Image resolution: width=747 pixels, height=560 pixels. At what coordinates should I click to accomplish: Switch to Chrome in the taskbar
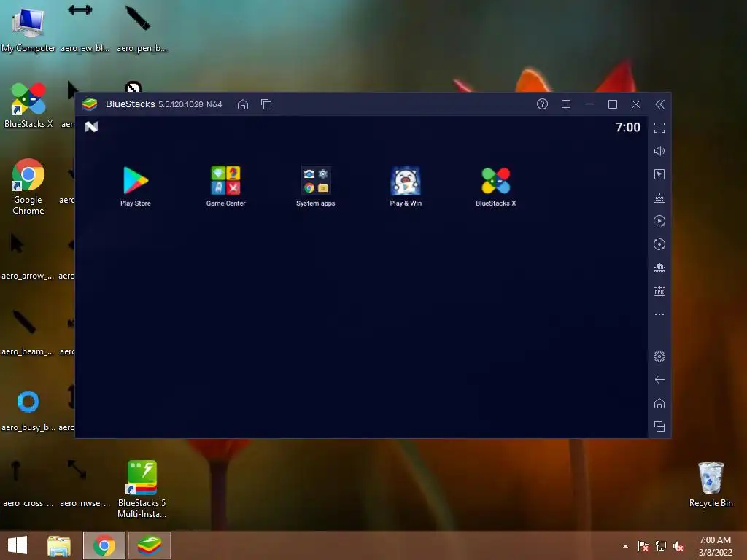coord(104,545)
